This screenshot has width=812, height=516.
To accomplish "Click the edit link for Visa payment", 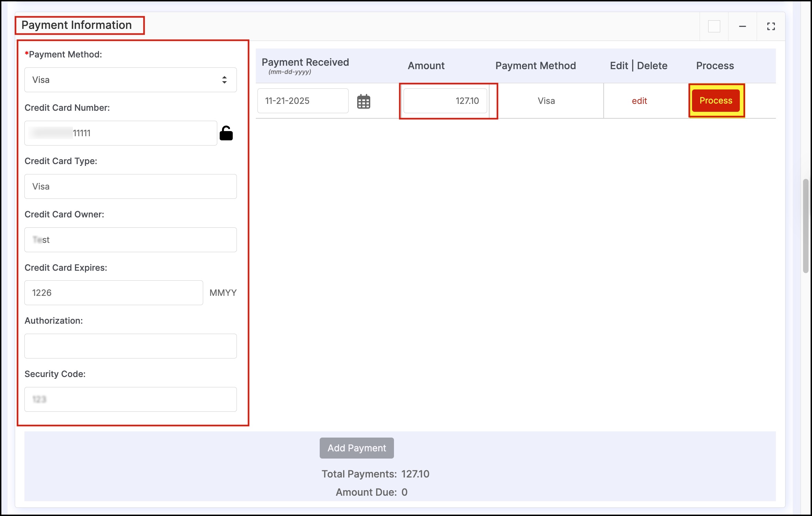I will tap(639, 101).
